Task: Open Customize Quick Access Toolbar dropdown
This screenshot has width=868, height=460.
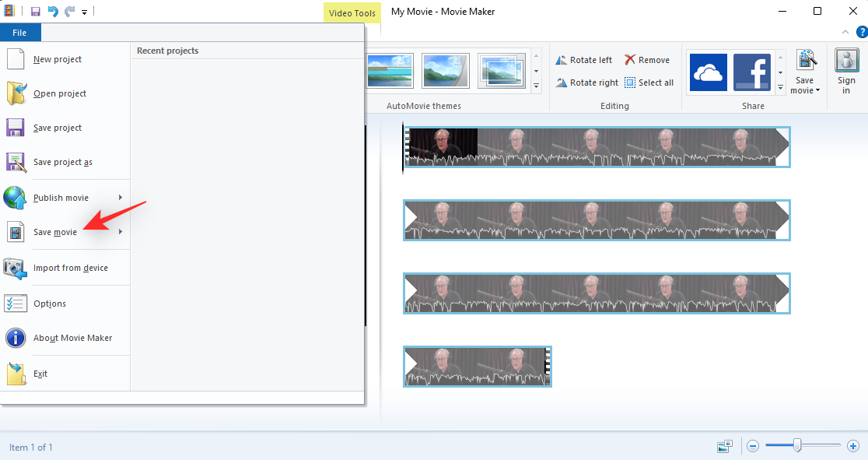Action: click(84, 12)
